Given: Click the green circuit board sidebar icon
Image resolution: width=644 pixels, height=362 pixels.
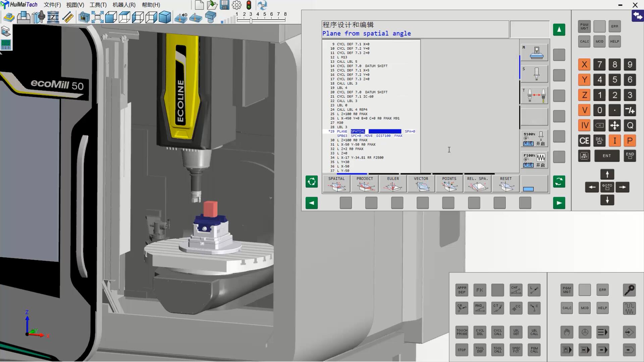Looking at the screenshot, I should [x=6, y=44].
